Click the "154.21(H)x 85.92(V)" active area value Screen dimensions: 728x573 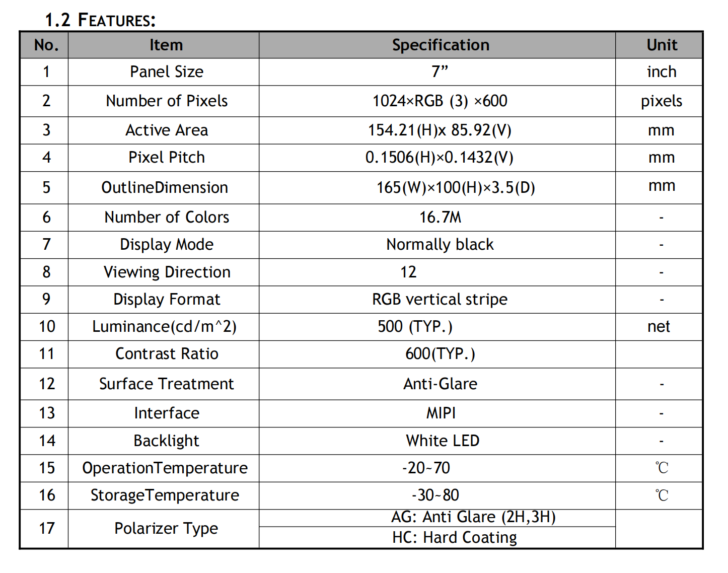click(440, 130)
